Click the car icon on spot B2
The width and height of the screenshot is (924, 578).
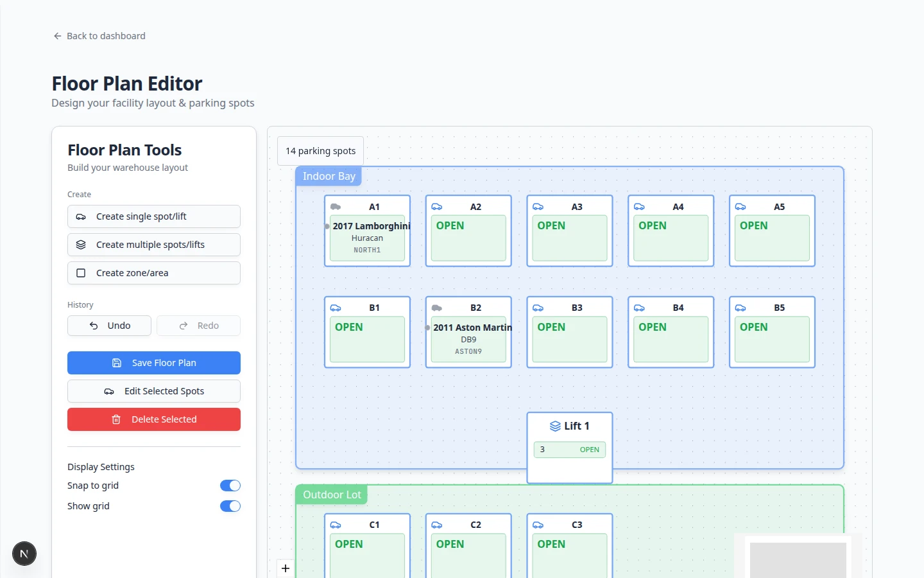[437, 308]
